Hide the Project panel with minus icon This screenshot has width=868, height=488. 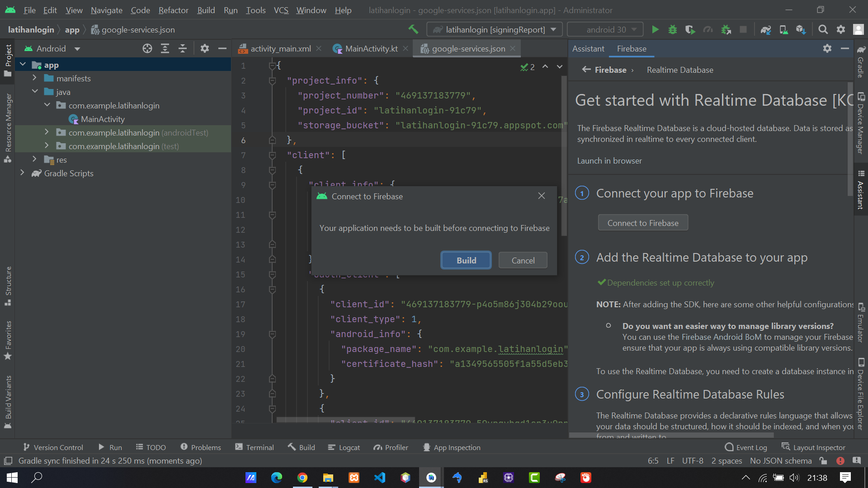coord(222,48)
